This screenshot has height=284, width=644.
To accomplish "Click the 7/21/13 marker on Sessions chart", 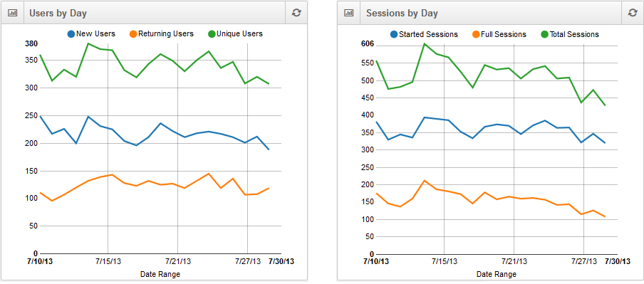I will [x=514, y=262].
